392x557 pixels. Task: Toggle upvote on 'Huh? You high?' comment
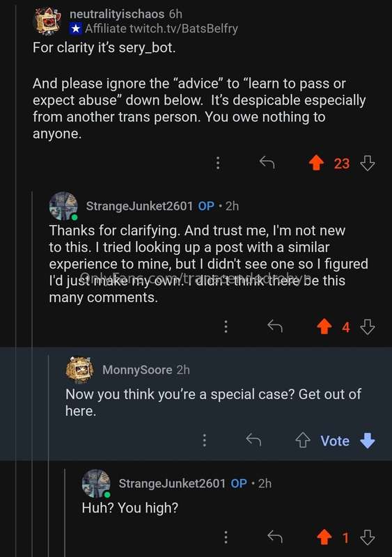click(x=324, y=537)
